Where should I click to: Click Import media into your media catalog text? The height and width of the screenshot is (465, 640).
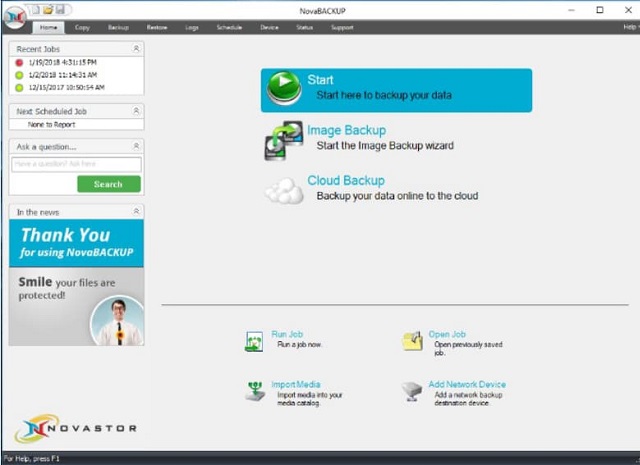(309, 399)
